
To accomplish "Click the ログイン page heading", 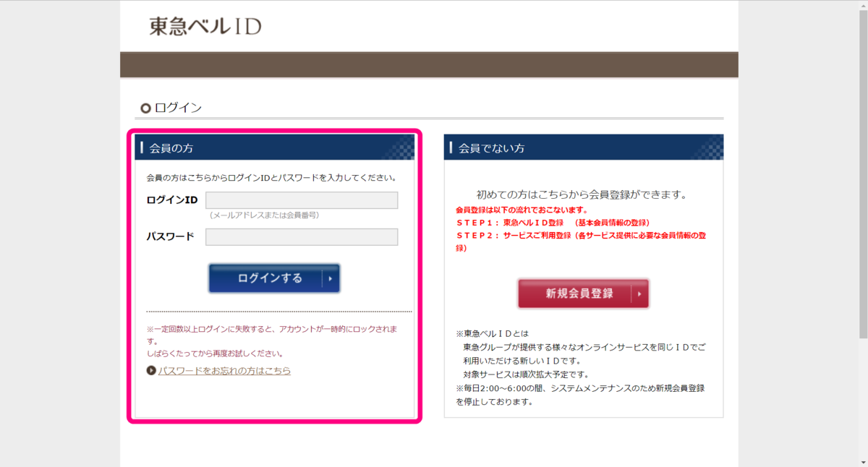I will (178, 108).
